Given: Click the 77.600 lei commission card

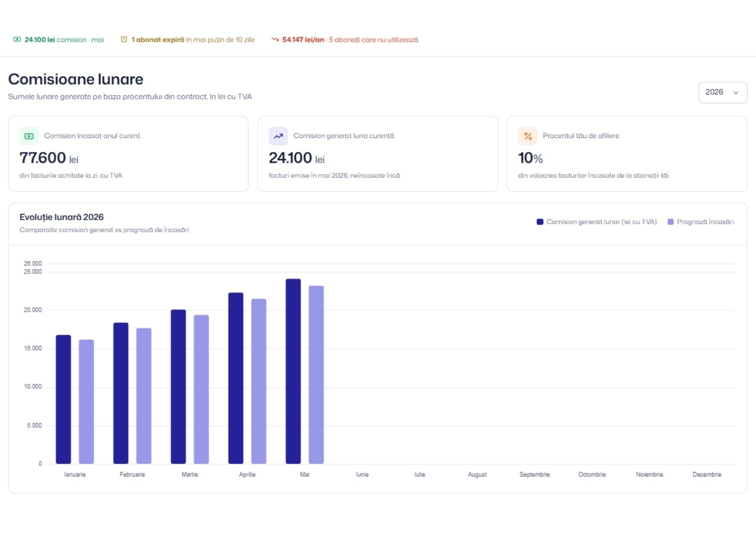Looking at the screenshot, I should pyautogui.click(x=128, y=154).
